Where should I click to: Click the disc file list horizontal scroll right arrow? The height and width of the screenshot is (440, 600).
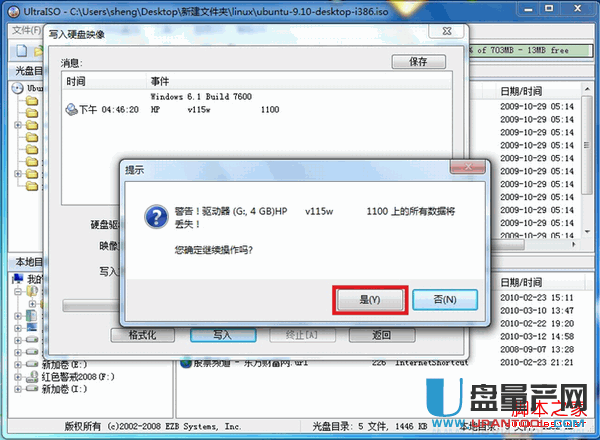(x=574, y=244)
